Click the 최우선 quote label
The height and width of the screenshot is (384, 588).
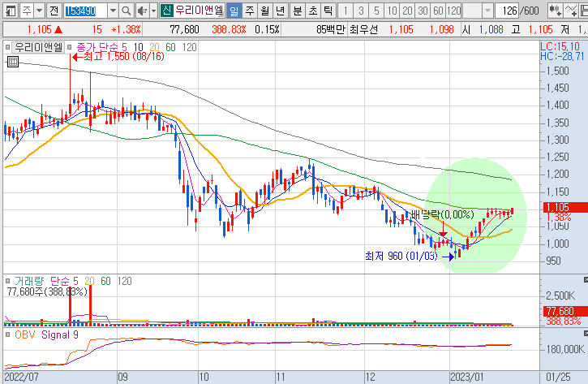[364, 30]
